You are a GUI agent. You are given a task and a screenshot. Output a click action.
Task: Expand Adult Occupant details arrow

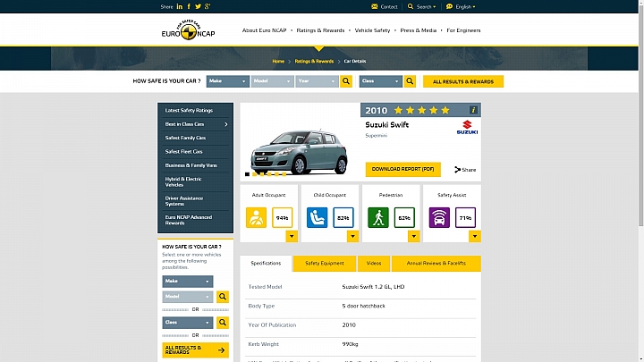tap(292, 236)
